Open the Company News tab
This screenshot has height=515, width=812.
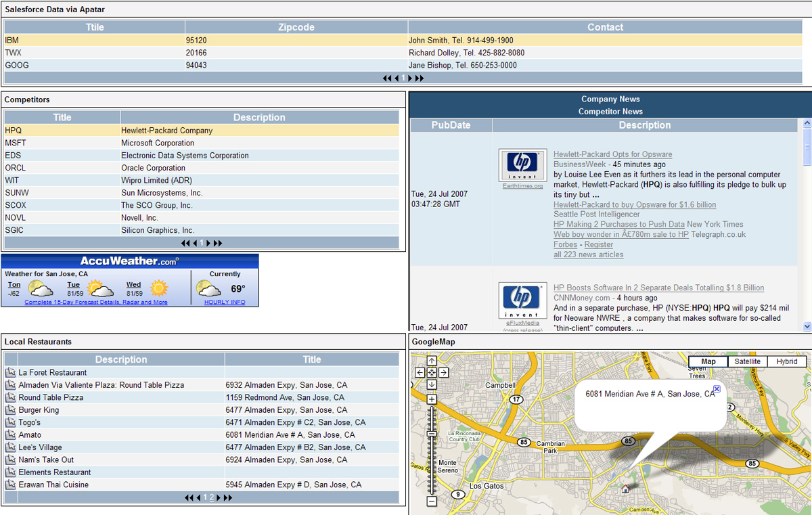point(610,99)
